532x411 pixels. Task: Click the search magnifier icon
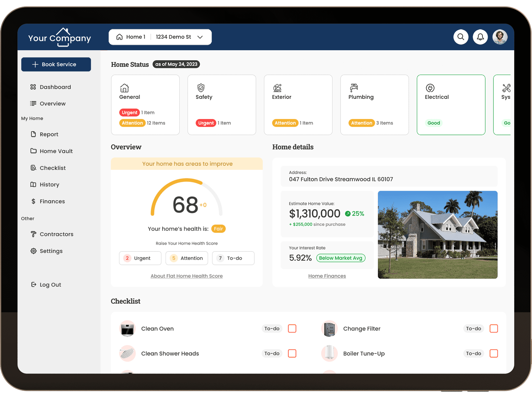click(461, 37)
